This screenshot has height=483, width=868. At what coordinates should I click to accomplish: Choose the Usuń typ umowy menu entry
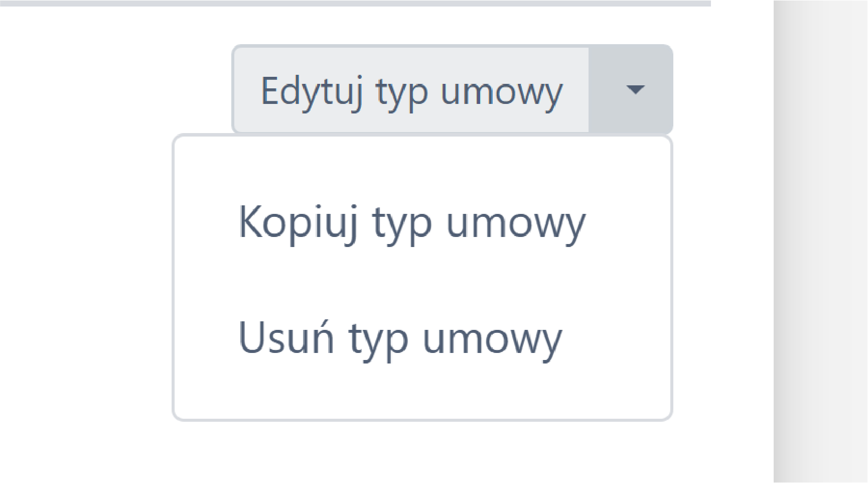(400, 338)
